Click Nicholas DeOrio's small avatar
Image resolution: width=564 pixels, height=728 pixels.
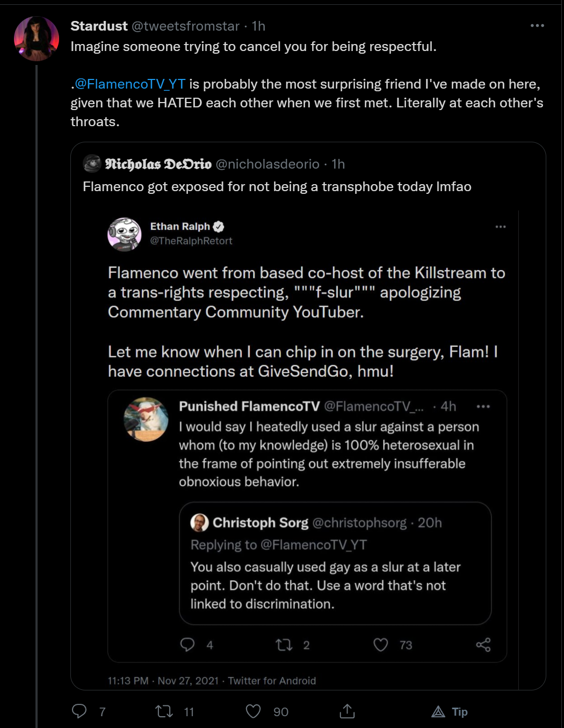coord(92,163)
